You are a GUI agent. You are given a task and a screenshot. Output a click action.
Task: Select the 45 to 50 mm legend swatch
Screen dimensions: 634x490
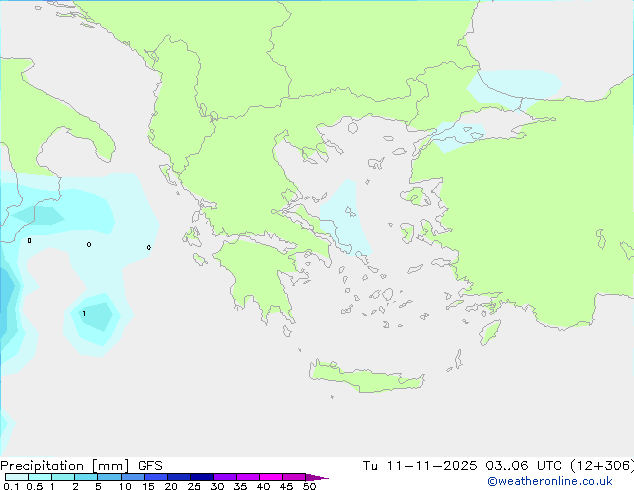294,477
